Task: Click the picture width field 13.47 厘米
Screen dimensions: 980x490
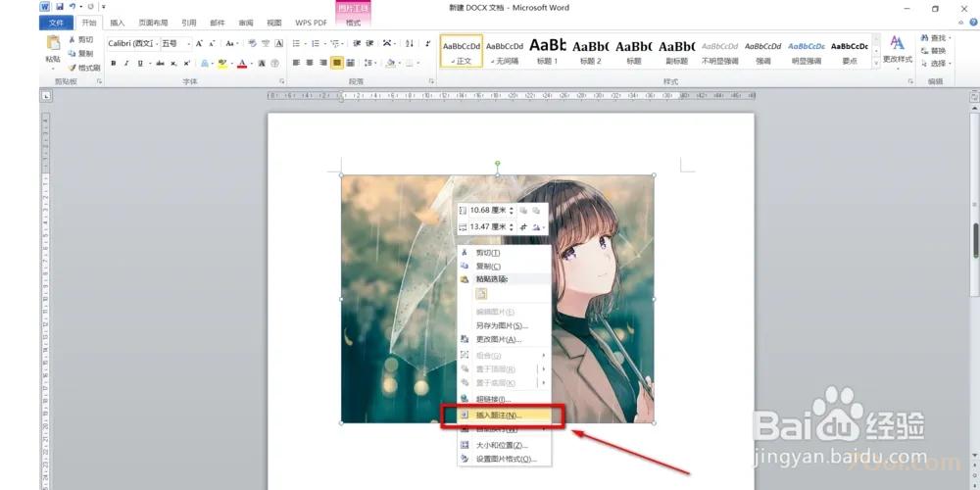Action: 491,227
